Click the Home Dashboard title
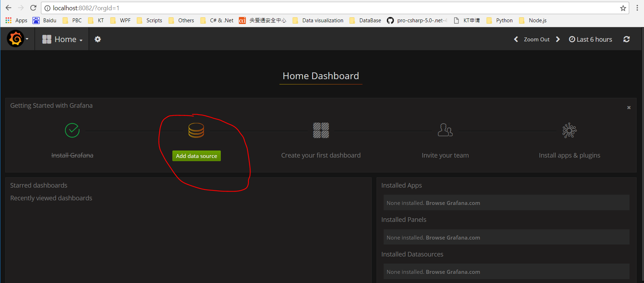 (x=321, y=76)
